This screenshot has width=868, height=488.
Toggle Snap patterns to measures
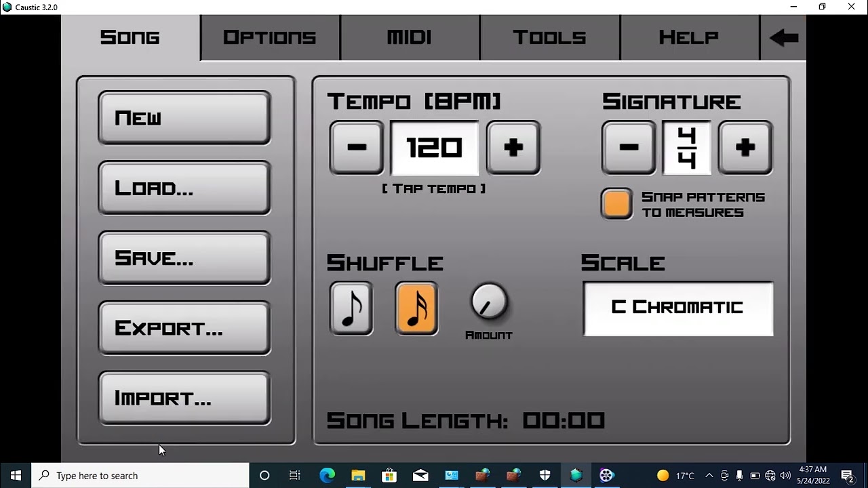pyautogui.click(x=616, y=204)
